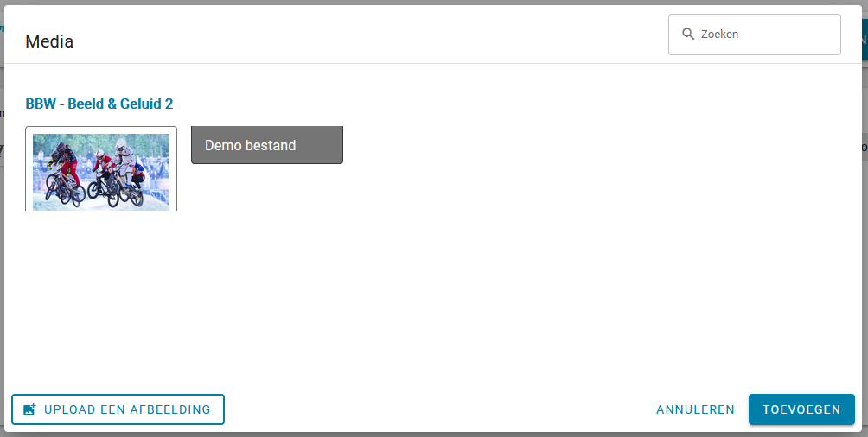Image resolution: width=868 pixels, height=437 pixels.
Task: Select the Demo bestand media tile
Action: (x=267, y=145)
